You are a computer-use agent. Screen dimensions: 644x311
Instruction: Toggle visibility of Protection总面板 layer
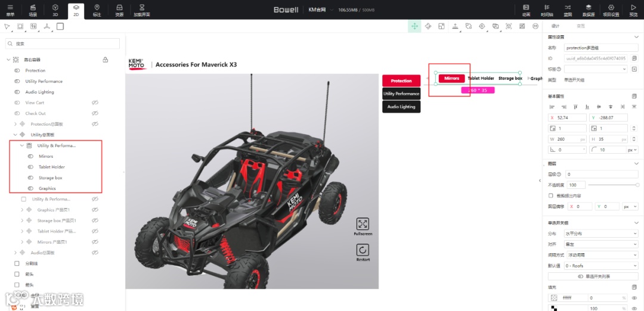pos(95,124)
